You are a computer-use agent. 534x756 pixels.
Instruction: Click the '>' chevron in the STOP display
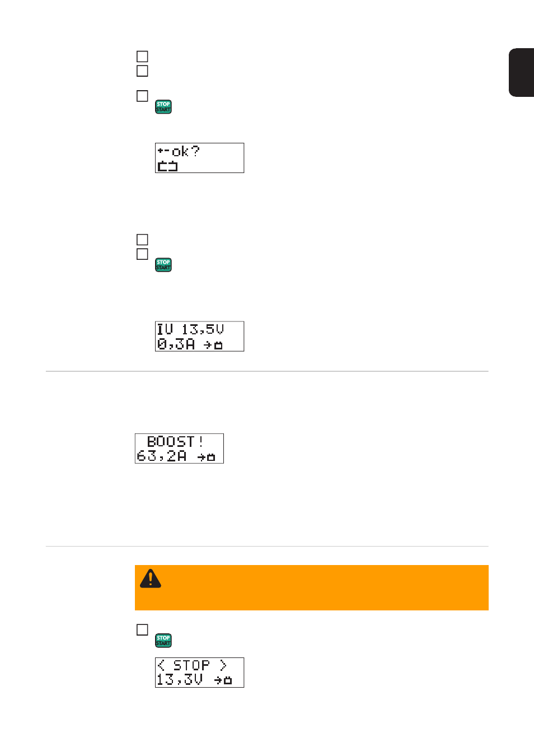pos(223,665)
